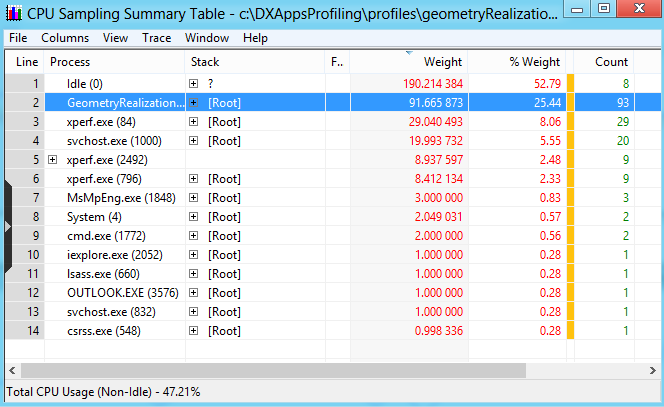This screenshot has width=664, height=407.
Task: Sort by the % Weight column header
Action: (x=517, y=62)
